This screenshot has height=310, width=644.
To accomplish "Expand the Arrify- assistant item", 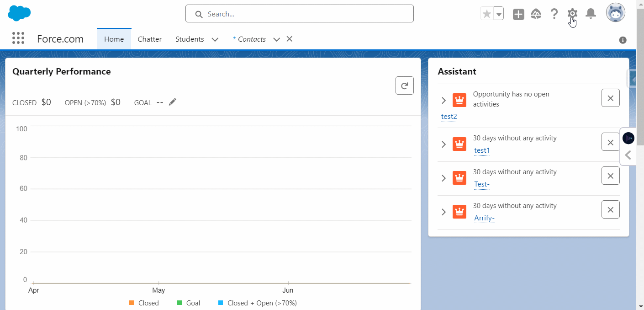I will (443, 212).
